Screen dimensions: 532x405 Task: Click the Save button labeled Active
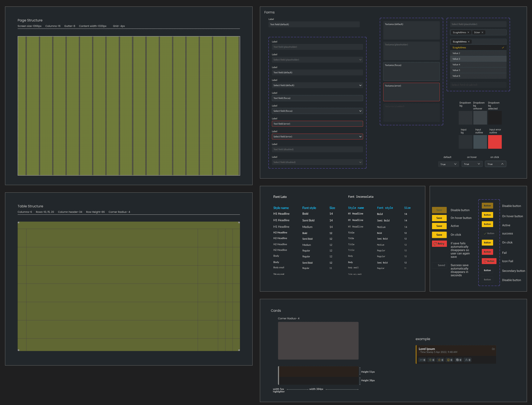pyautogui.click(x=439, y=226)
